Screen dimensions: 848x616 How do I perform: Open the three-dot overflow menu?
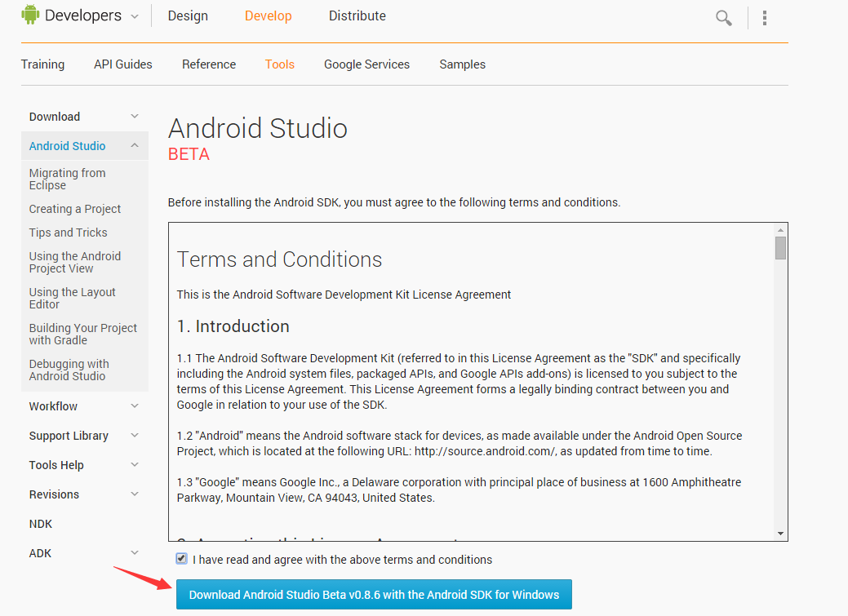tap(765, 18)
